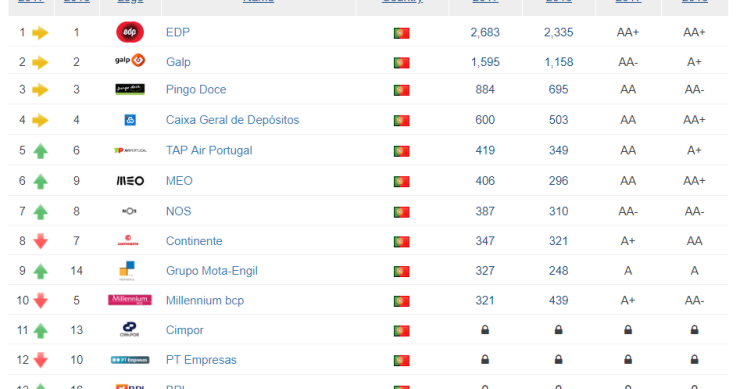Click PT Empresas rating lock icon in last column

[x=694, y=360]
